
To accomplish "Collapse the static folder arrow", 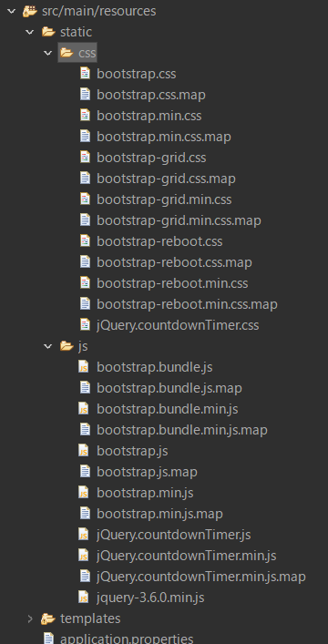I will pos(29,32).
